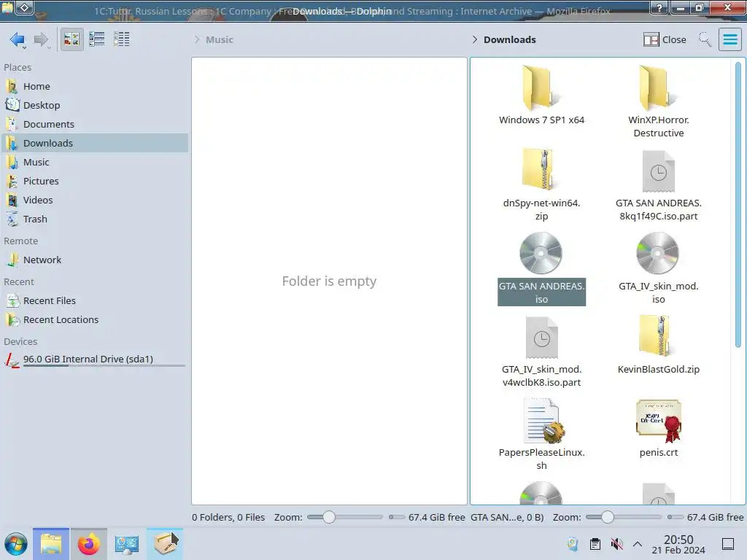Click the Music breadcrumb in left pane
747x560 pixels.
click(220, 39)
